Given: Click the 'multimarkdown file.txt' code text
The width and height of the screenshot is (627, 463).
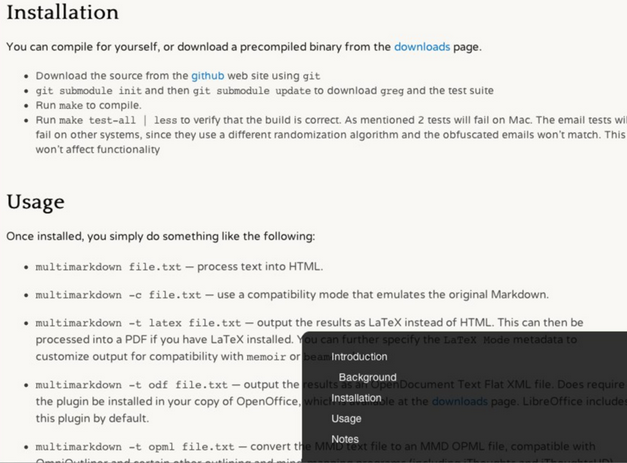Looking at the screenshot, I should [108, 267].
